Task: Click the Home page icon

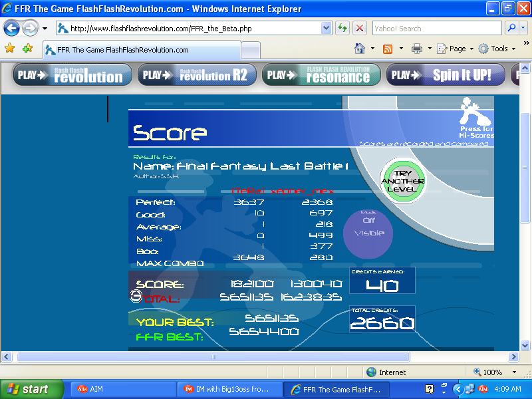Action: click(360, 49)
